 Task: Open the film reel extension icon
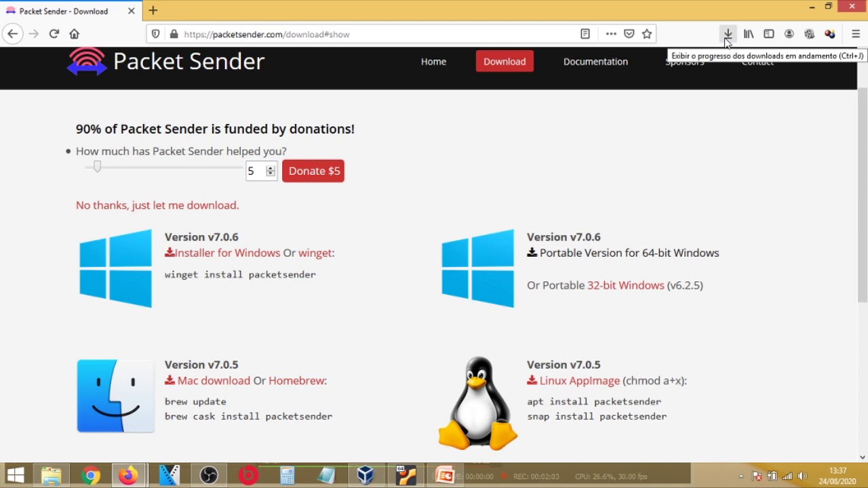tap(809, 34)
